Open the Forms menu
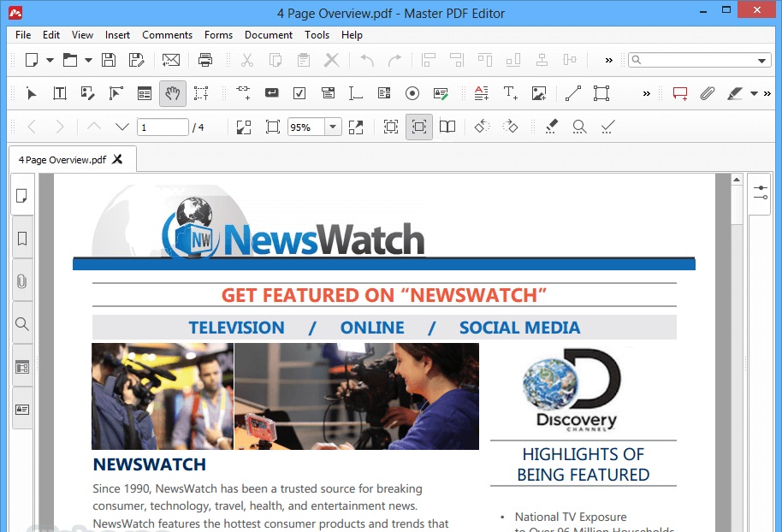 [218, 35]
